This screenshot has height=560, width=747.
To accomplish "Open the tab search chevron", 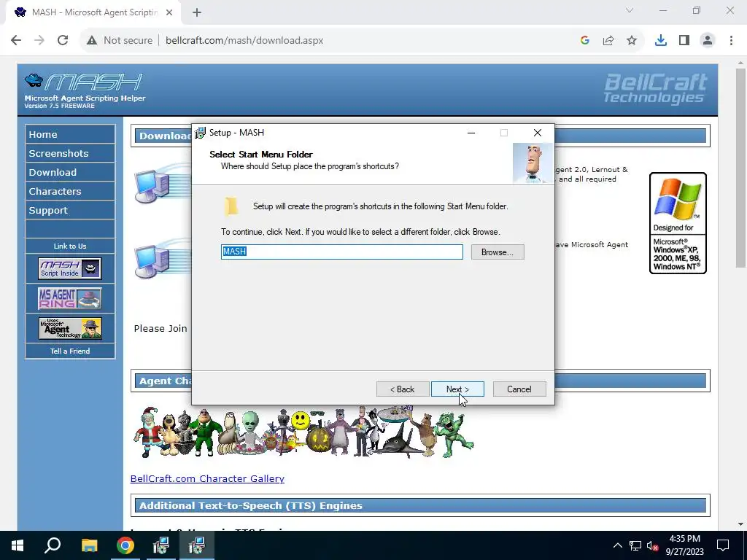I will tap(630, 10).
